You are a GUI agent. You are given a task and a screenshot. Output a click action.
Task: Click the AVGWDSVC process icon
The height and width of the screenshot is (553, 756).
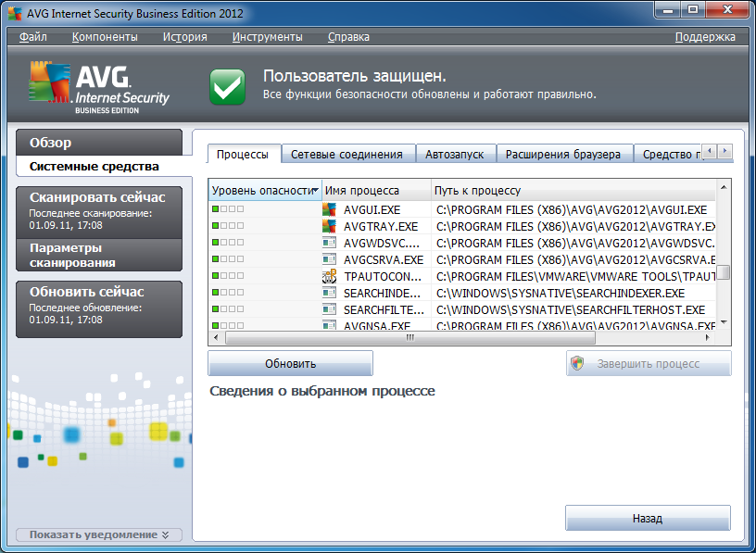point(329,243)
